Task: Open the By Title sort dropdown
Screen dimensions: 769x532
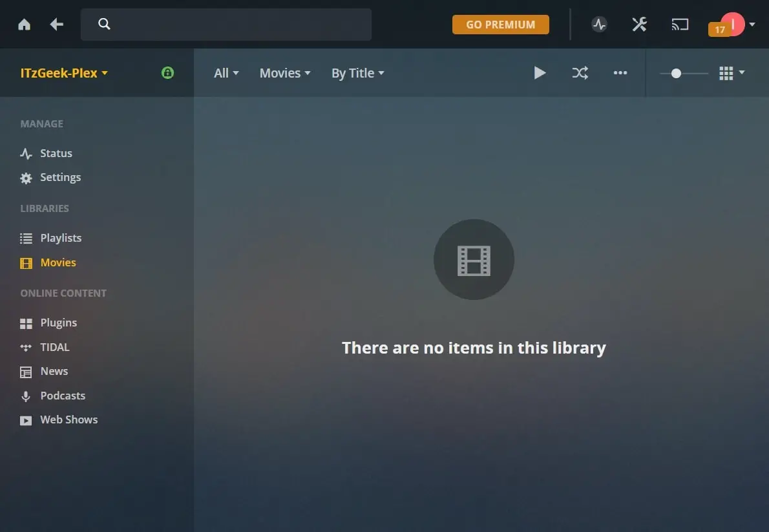Action: [x=357, y=73]
